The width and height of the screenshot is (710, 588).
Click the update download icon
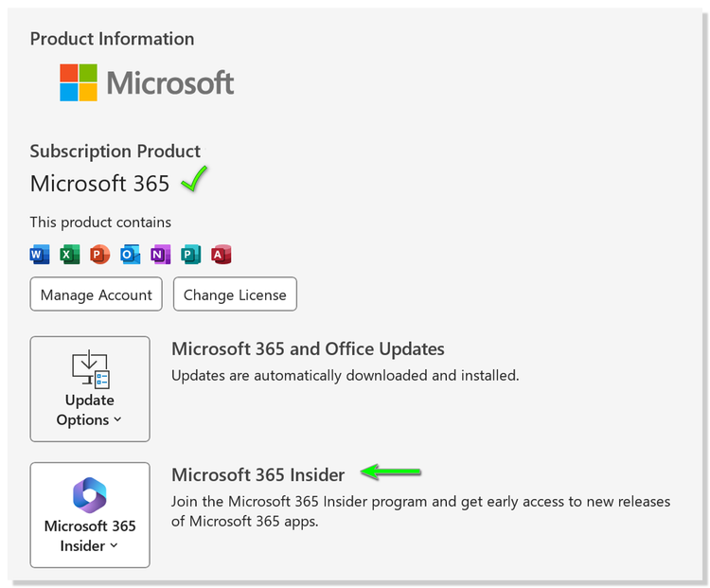pos(91,369)
